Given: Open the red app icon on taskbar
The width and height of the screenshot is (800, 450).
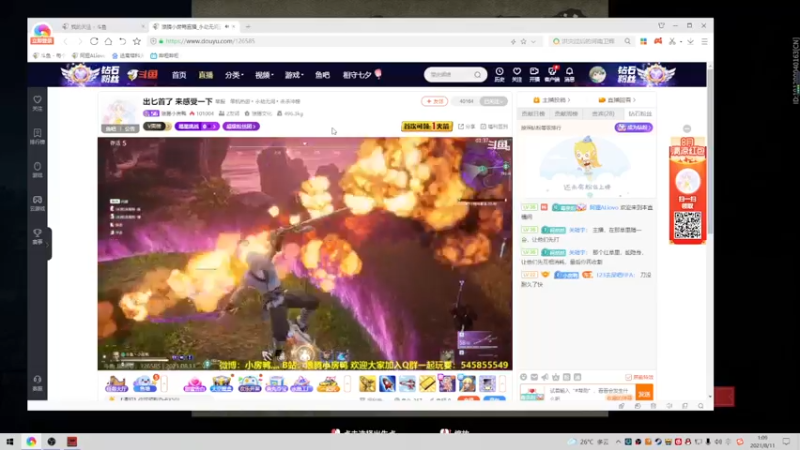Looking at the screenshot, I should (x=72, y=441).
